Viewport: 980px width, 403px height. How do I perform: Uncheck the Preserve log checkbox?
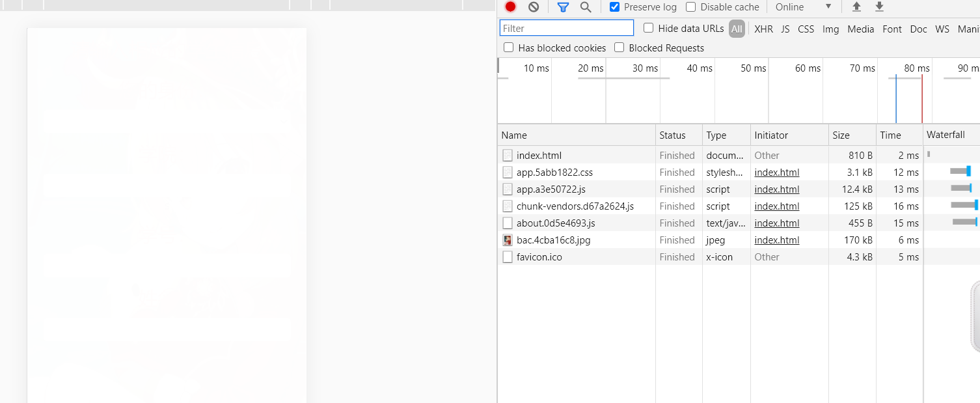tap(615, 7)
